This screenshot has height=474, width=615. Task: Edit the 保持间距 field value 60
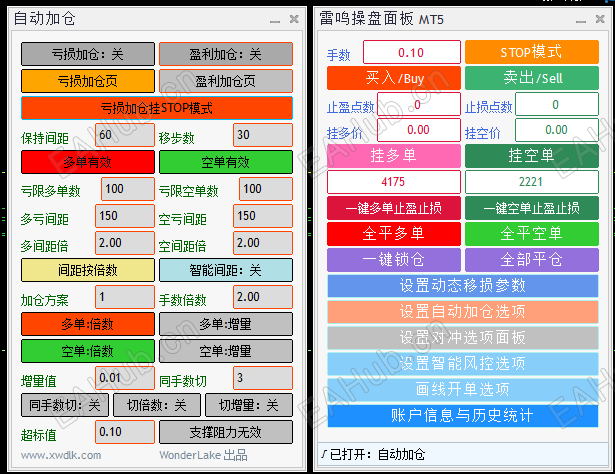[x=125, y=135]
